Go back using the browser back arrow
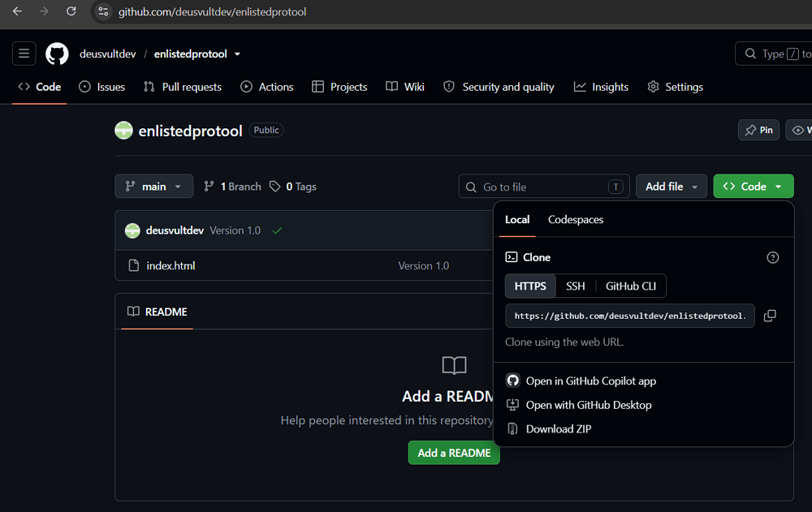The image size is (812, 512). [x=17, y=11]
